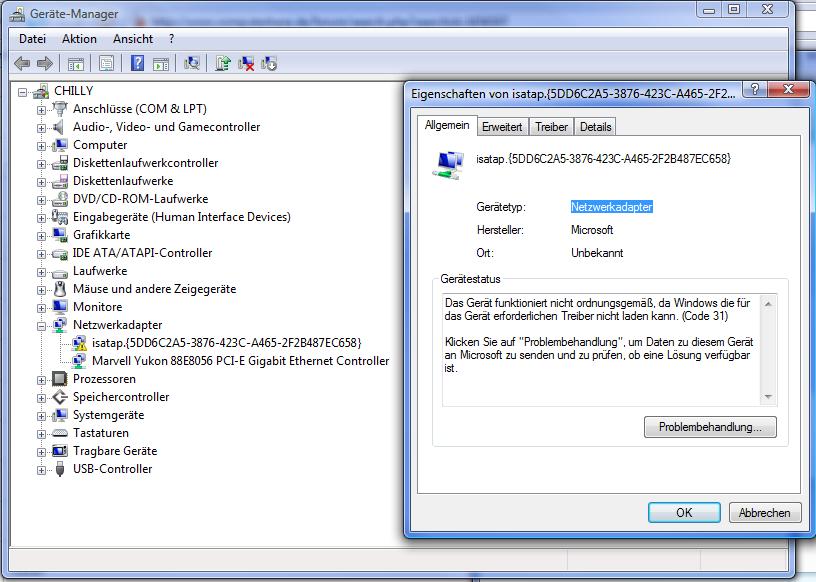
Task: Close the Eigenschaften properties dialog
Action: point(788,89)
